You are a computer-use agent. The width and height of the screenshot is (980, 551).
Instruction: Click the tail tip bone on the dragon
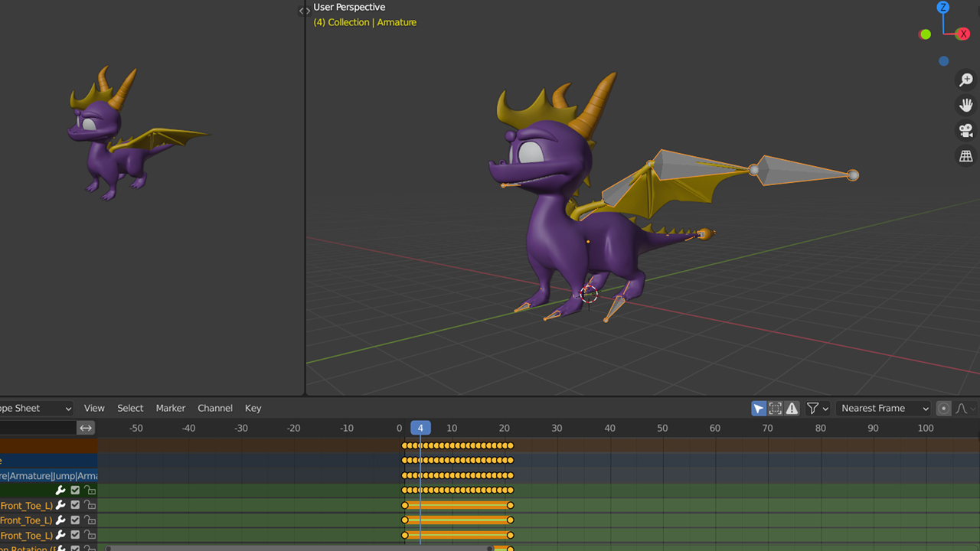pyautogui.click(x=704, y=233)
